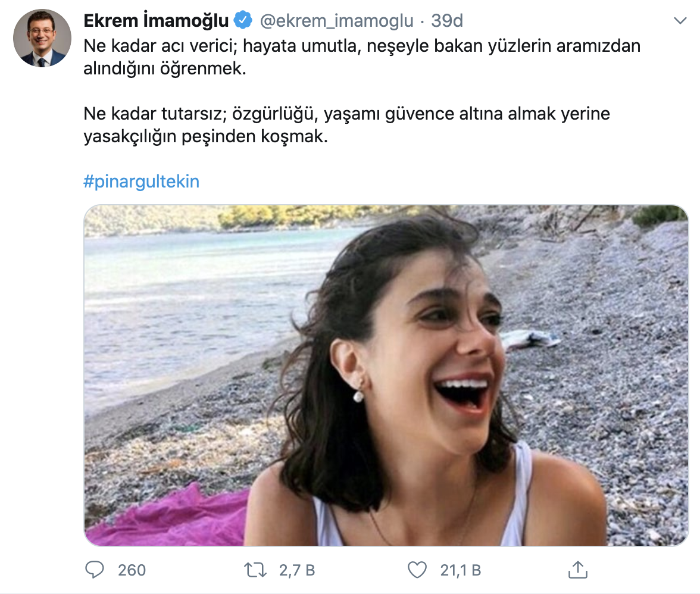Click the 39d timestamp

[447, 20]
